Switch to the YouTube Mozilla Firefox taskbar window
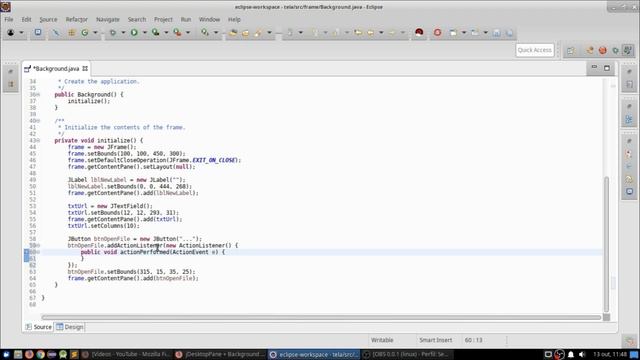The width and height of the screenshot is (640, 360). [x=126, y=354]
